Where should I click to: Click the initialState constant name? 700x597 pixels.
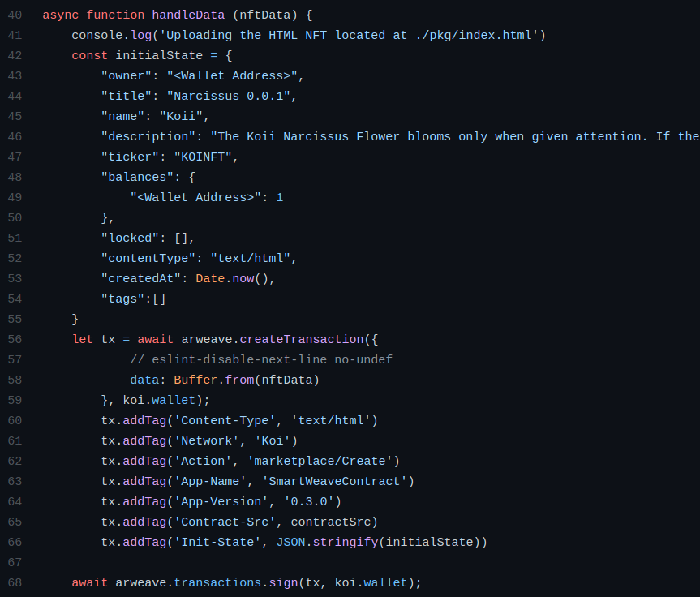click(x=159, y=55)
